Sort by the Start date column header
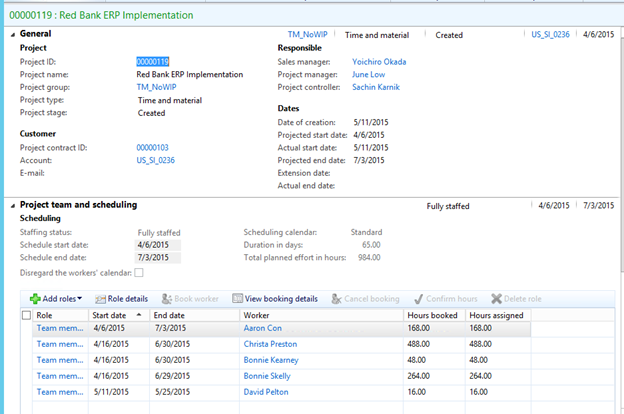This screenshot has width=624, height=414. pyautogui.click(x=119, y=315)
